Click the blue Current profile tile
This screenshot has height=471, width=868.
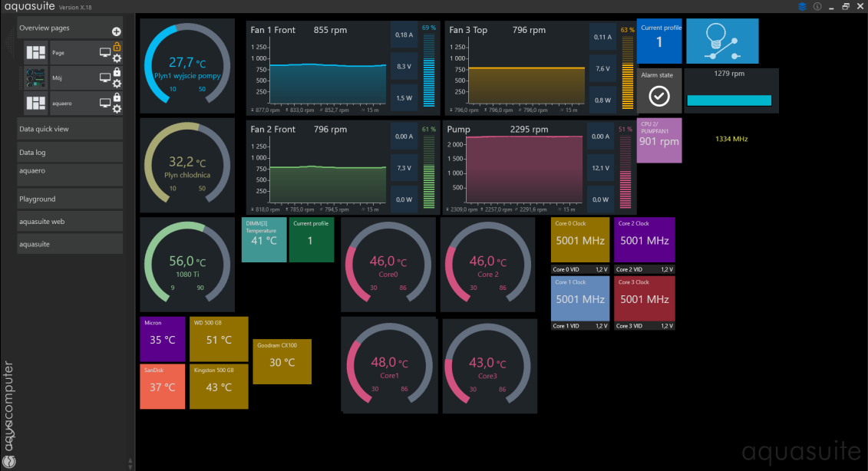pyautogui.click(x=659, y=41)
